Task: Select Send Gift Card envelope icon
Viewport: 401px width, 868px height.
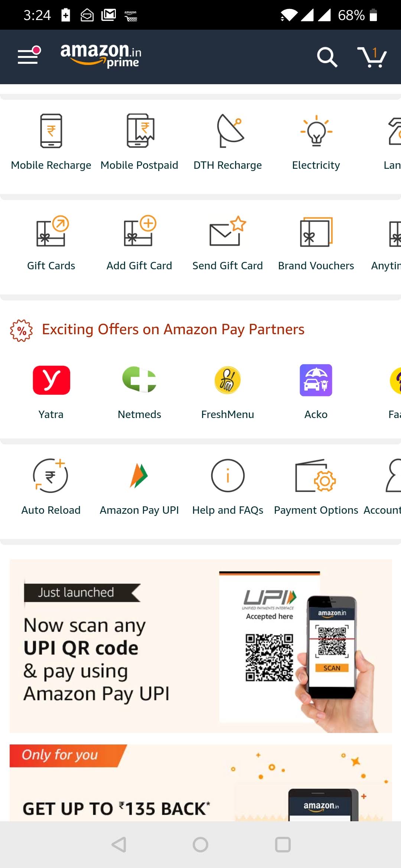Action: (228, 231)
